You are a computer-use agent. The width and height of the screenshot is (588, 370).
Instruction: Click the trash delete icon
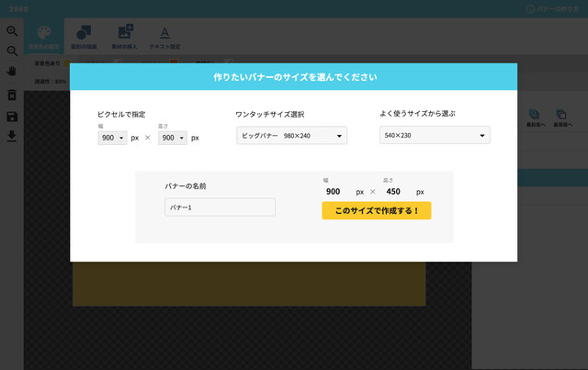coord(12,95)
